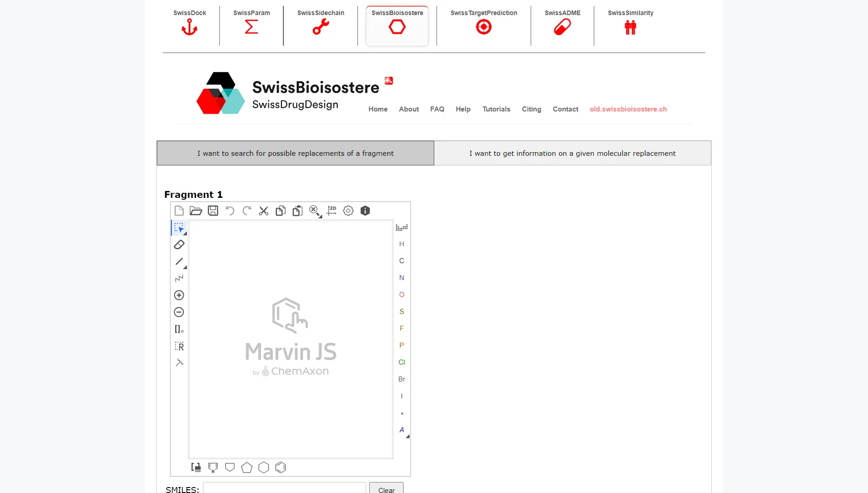Open a structure file via the folder icon

click(196, 211)
